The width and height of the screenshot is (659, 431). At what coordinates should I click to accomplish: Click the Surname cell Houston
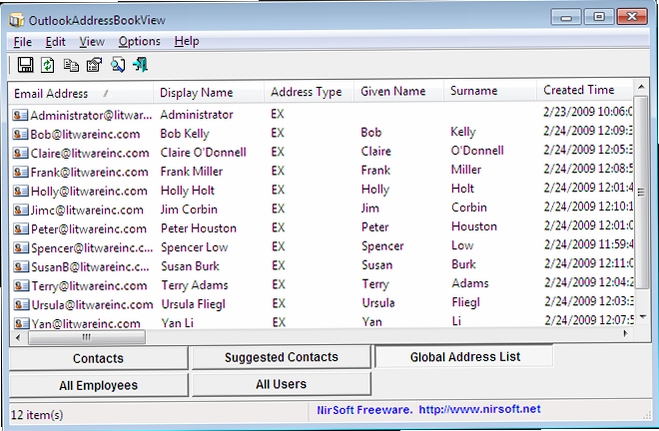(474, 226)
